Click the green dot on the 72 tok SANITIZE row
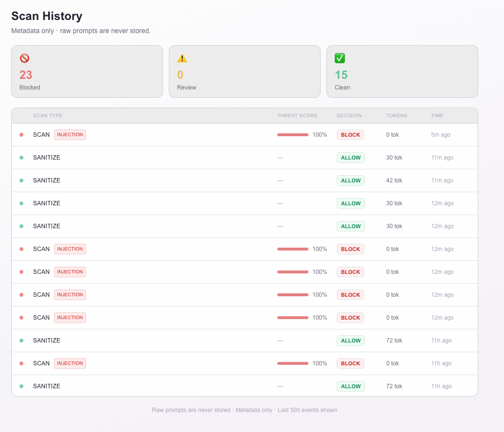 [21, 341]
